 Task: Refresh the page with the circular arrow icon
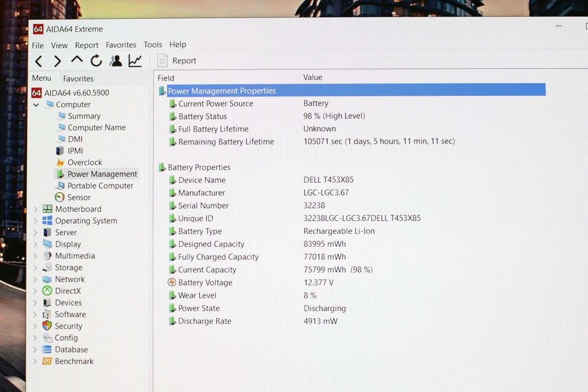pos(96,61)
